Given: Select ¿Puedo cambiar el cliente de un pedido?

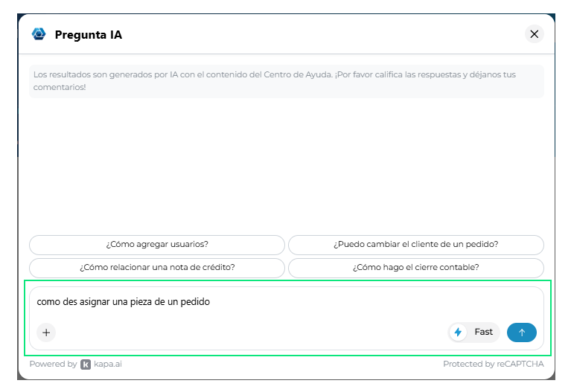Looking at the screenshot, I should (x=416, y=245).
